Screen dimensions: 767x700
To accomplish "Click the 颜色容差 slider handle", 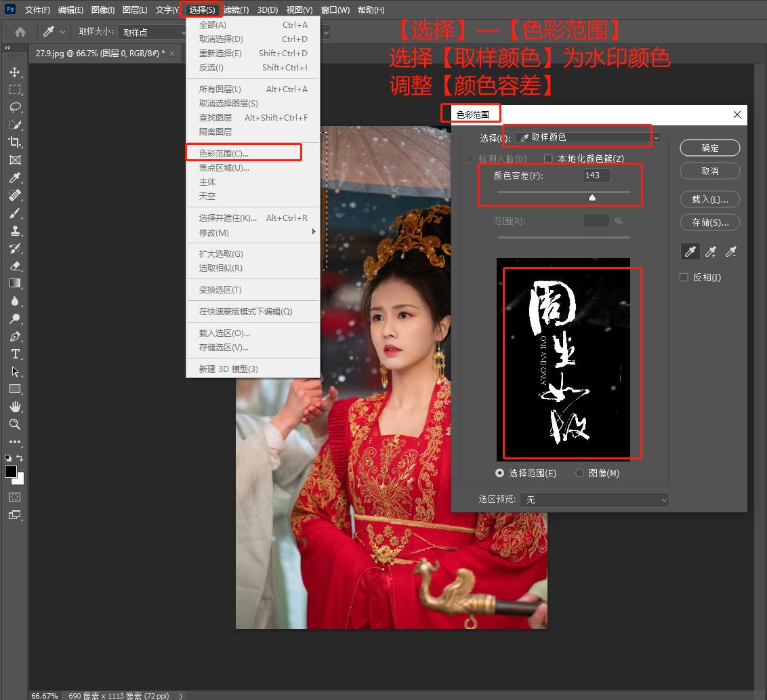I will 592,198.
